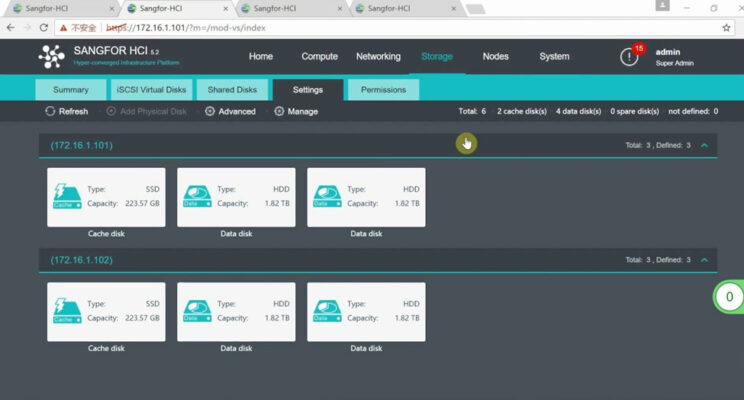The width and height of the screenshot is (744, 400).
Task: Click the Manage gear icon
Action: (279, 111)
